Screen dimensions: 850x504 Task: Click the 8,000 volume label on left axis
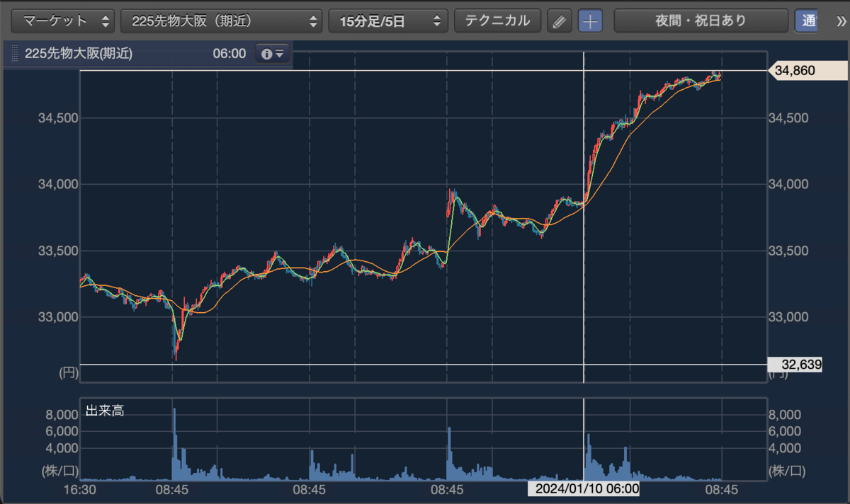[62, 414]
